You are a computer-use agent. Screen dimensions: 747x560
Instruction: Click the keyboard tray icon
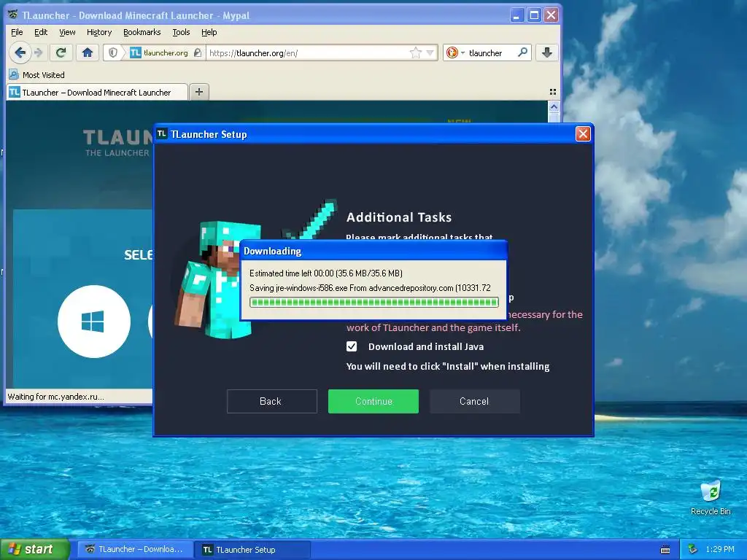click(665, 550)
